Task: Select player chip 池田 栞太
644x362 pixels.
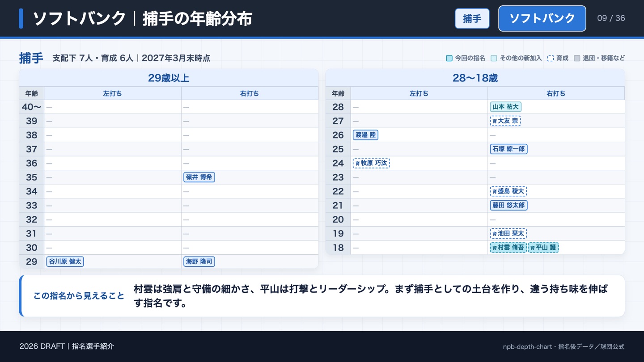Action: tap(508, 233)
